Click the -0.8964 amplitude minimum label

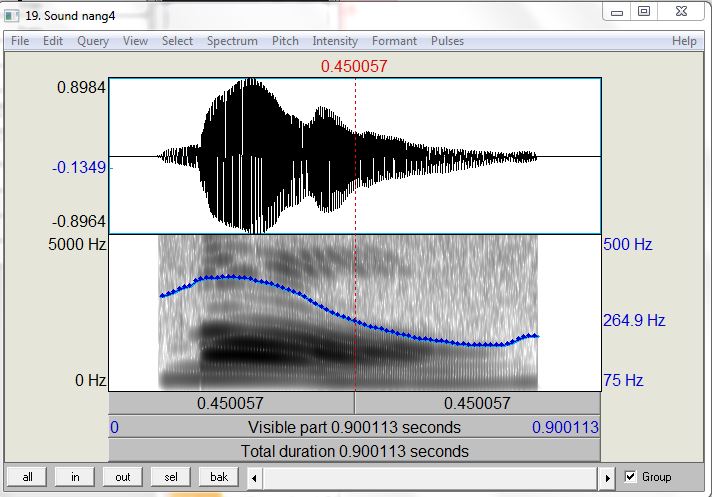click(x=79, y=221)
